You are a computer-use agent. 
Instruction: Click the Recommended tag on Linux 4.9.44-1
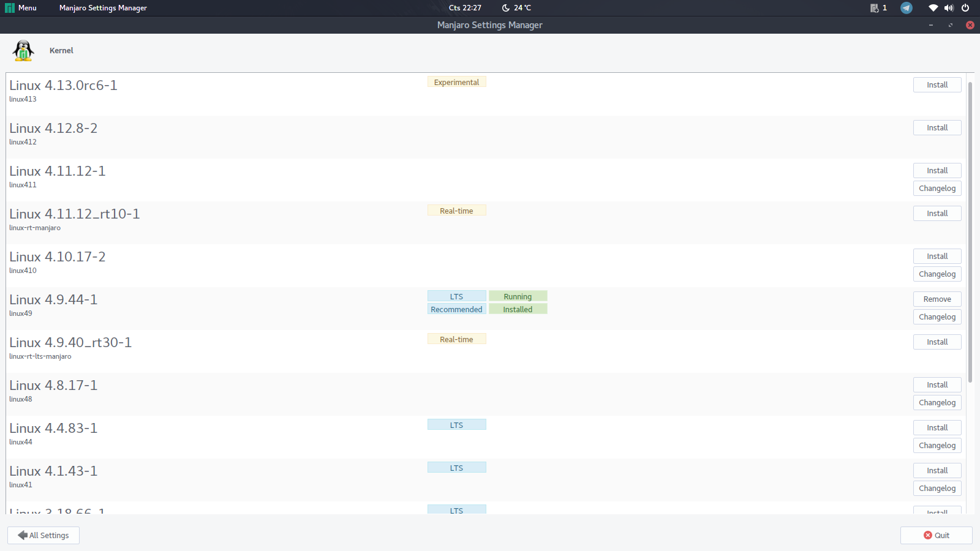[457, 309]
